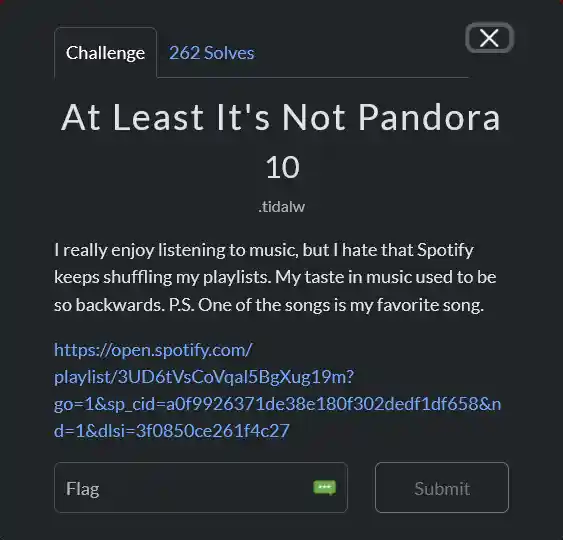
Task: Click the At Least It's Not Pandora title
Action: click(x=281, y=117)
